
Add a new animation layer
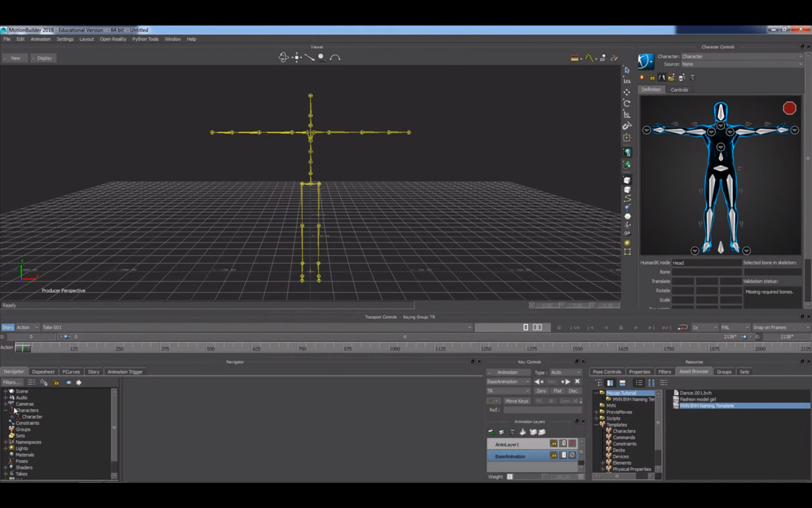[x=491, y=432]
